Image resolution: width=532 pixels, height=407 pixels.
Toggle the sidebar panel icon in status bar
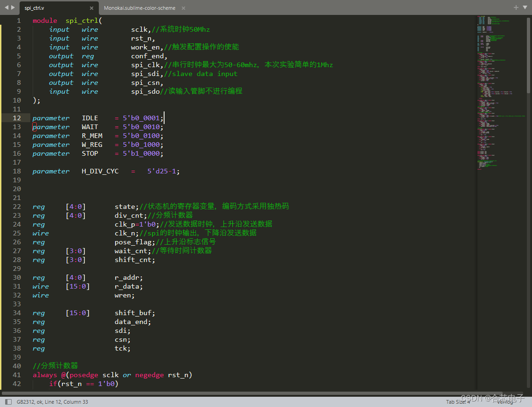point(8,401)
